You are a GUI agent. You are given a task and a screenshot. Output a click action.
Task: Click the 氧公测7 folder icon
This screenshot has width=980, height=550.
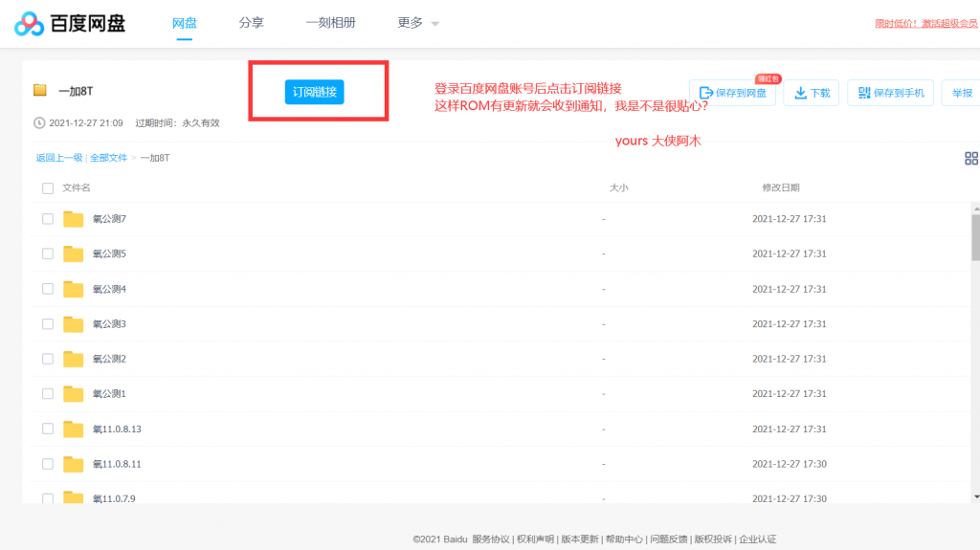pyautogui.click(x=73, y=219)
